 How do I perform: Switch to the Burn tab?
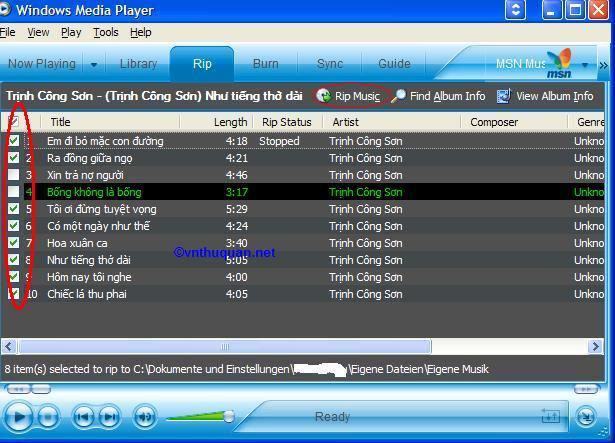(266, 64)
